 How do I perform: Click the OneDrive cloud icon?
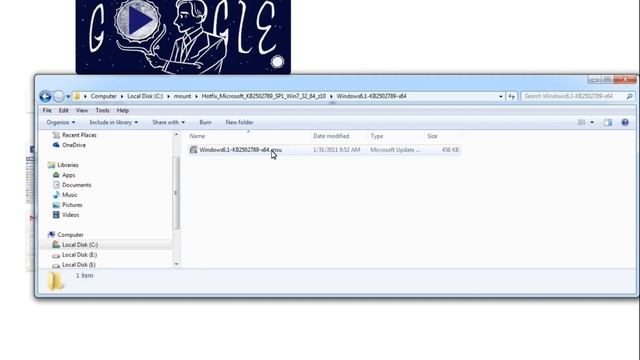(56, 145)
